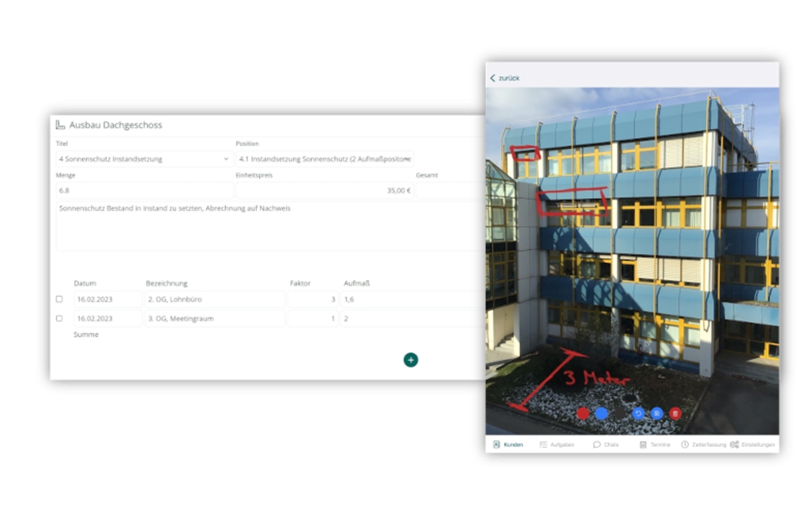Go back using the zurück link
Image resolution: width=812 pixels, height=516 pixels.
tap(505, 78)
